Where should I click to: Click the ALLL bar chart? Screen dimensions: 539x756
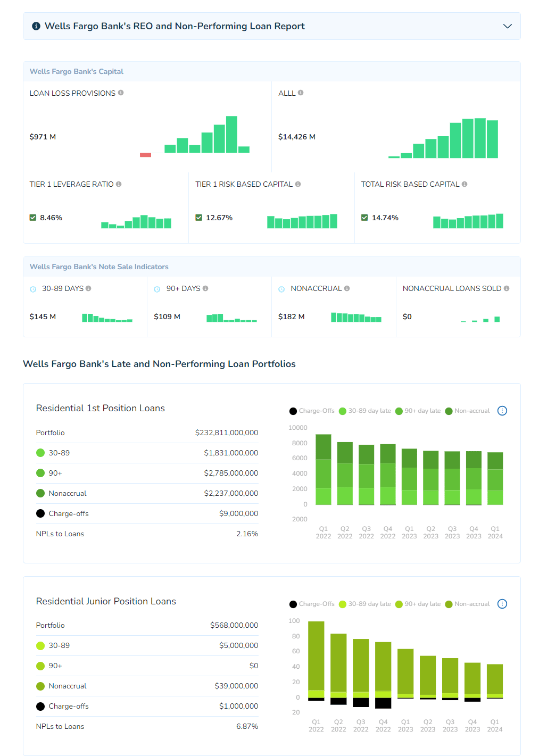443,138
